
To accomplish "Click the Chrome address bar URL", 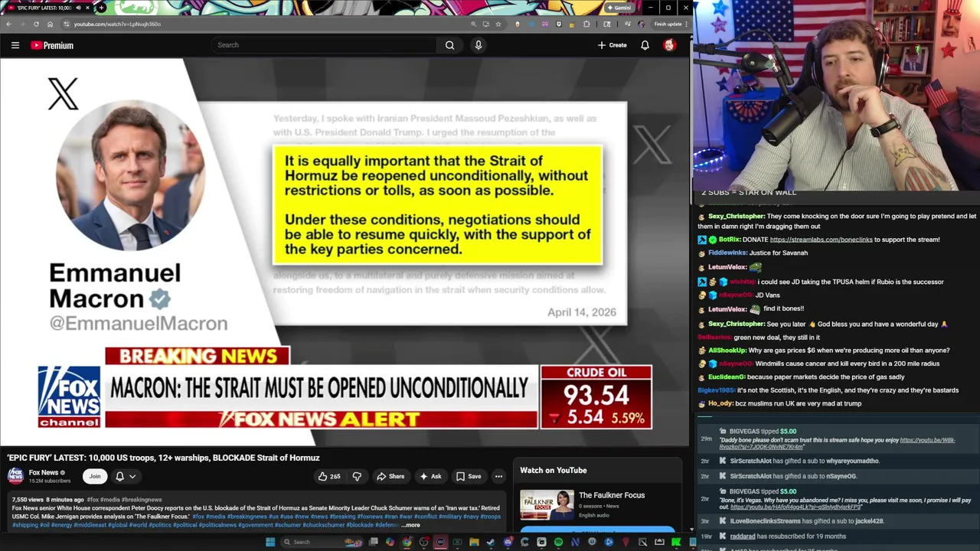I will [x=117, y=24].
